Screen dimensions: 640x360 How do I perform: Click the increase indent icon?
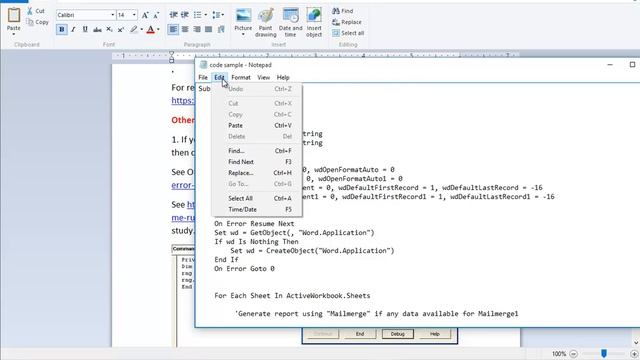pyautogui.click(x=185, y=15)
